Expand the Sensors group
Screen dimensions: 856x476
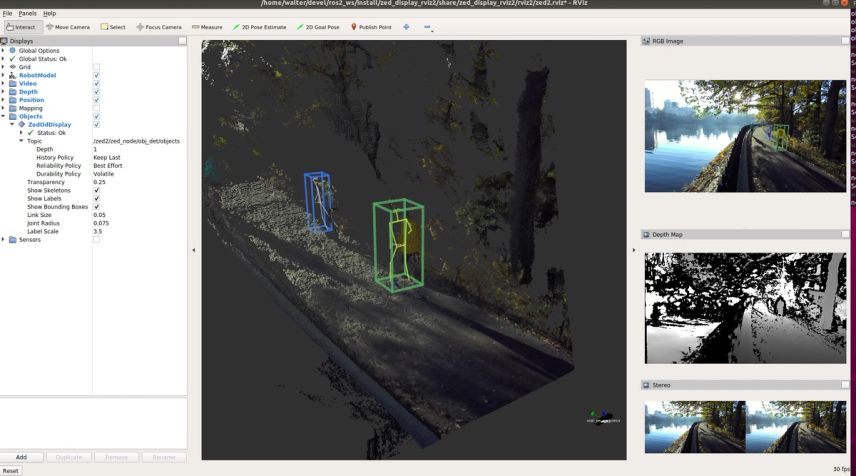point(3,240)
